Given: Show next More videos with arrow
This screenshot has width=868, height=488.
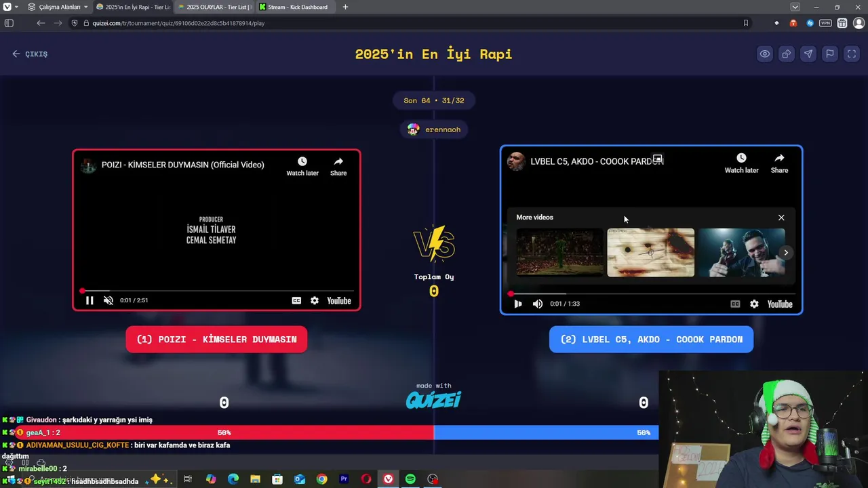Looking at the screenshot, I should [x=786, y=253].
